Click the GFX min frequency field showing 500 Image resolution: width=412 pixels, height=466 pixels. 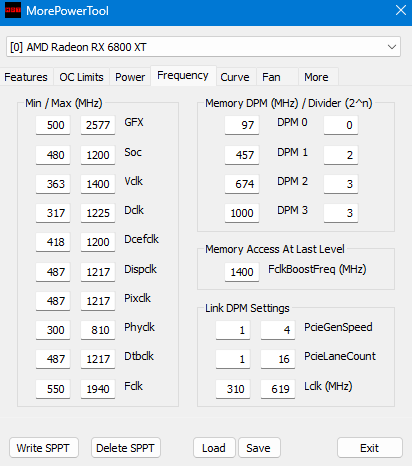(x=53, y=125)
